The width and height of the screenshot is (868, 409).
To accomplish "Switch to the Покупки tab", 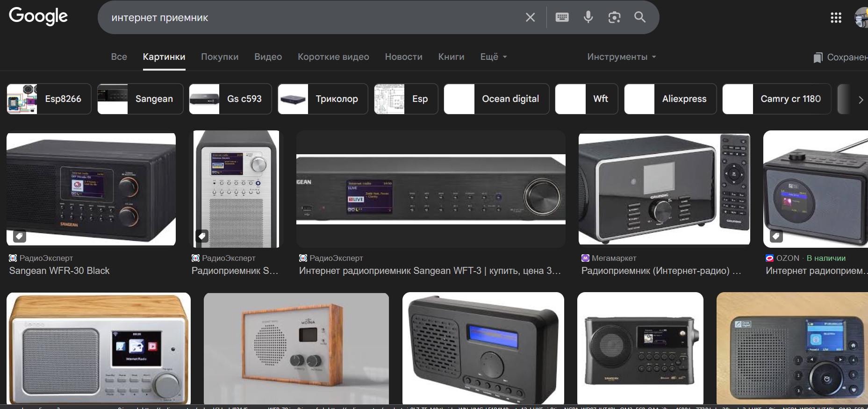I will click(220, 57).
